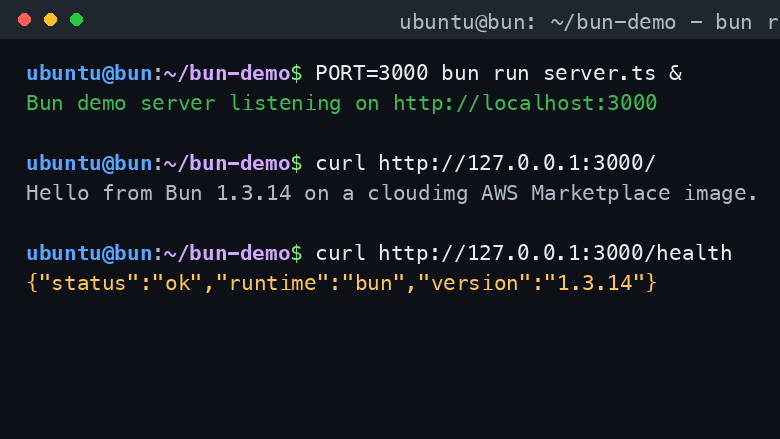Click the yellow minimize window button
Screen dimensions: 780x439
(50, 20)
